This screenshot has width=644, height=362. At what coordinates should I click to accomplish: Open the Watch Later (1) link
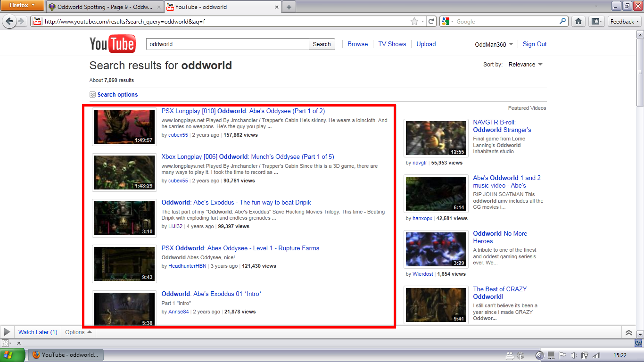(38, 332)
